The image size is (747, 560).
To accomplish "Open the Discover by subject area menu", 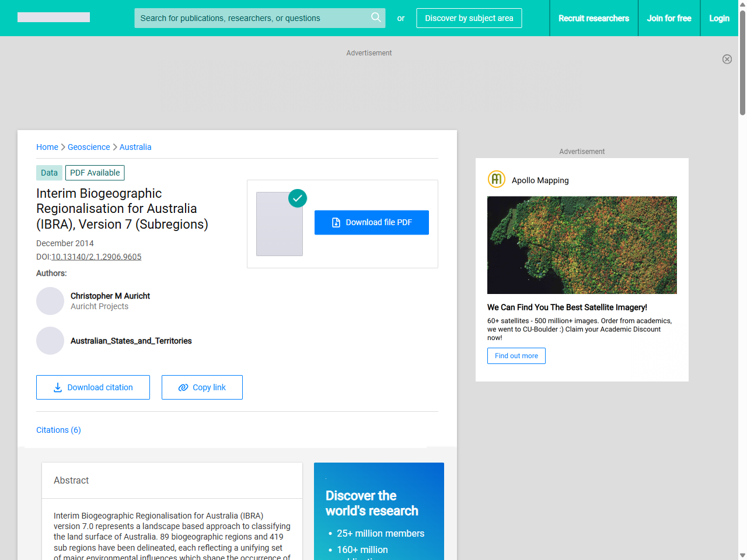I will (x=469, y=18).
